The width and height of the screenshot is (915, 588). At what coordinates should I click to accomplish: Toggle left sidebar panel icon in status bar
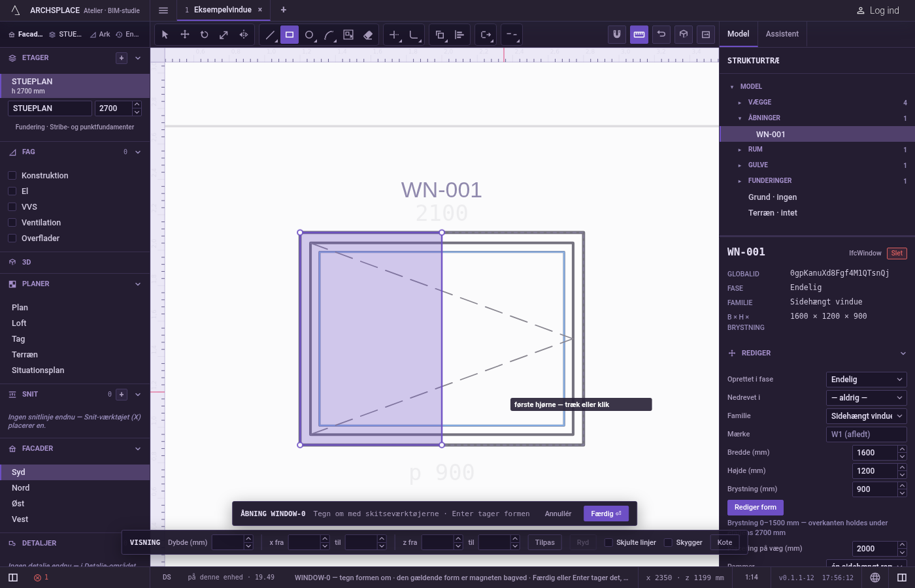pos(13,578)
